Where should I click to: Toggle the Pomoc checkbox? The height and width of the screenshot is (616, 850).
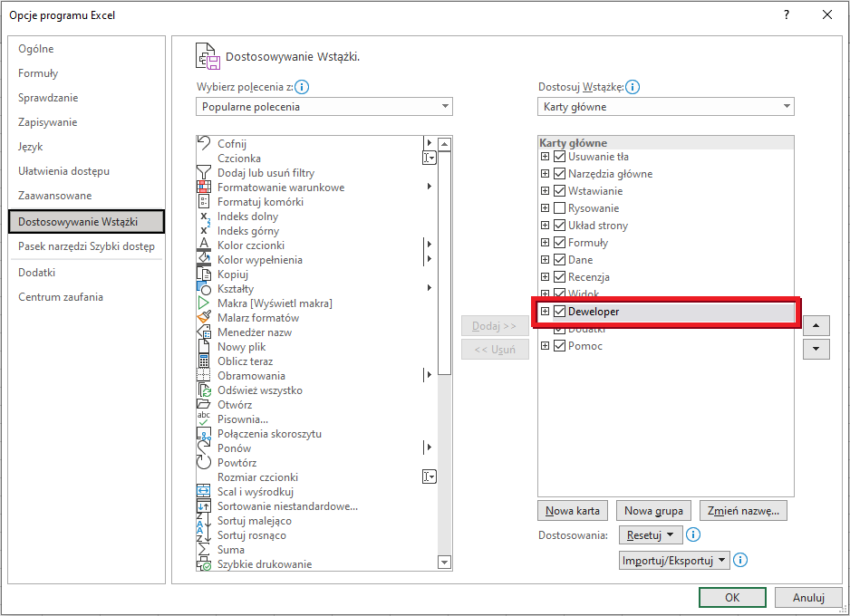[559, 346]
